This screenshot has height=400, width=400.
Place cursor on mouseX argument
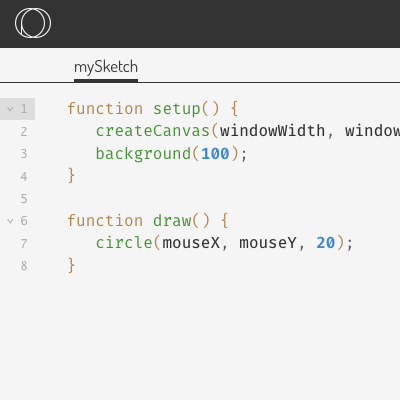tap(191, 243)
